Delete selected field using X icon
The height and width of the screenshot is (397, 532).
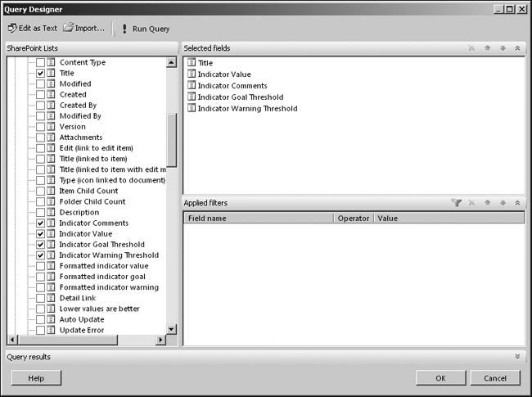click(x=471, y=47)
